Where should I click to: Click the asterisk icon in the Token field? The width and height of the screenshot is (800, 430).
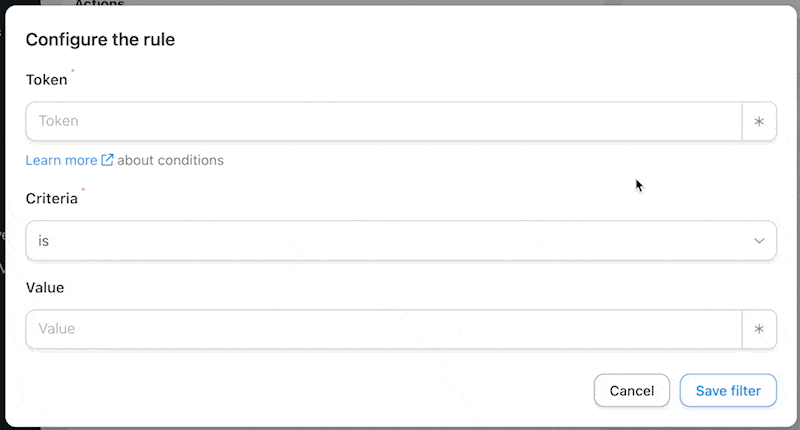(x=759, y=121)
